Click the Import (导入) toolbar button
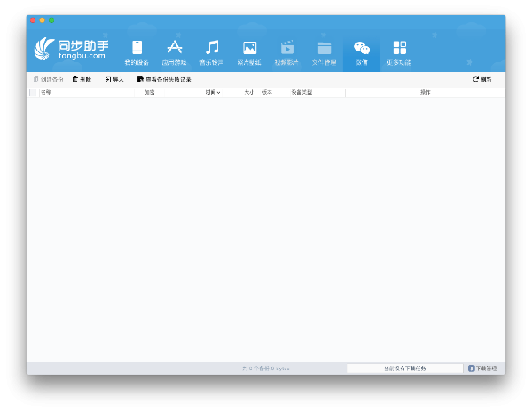The height and width of the screenshot is (412, 532). pyautogui.click(x=114, y=80)
